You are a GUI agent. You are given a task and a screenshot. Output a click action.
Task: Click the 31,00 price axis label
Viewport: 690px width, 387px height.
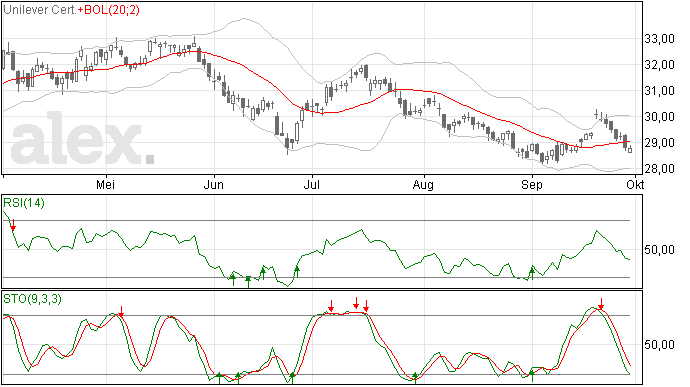pyautogui.click(x=659, y=91)
